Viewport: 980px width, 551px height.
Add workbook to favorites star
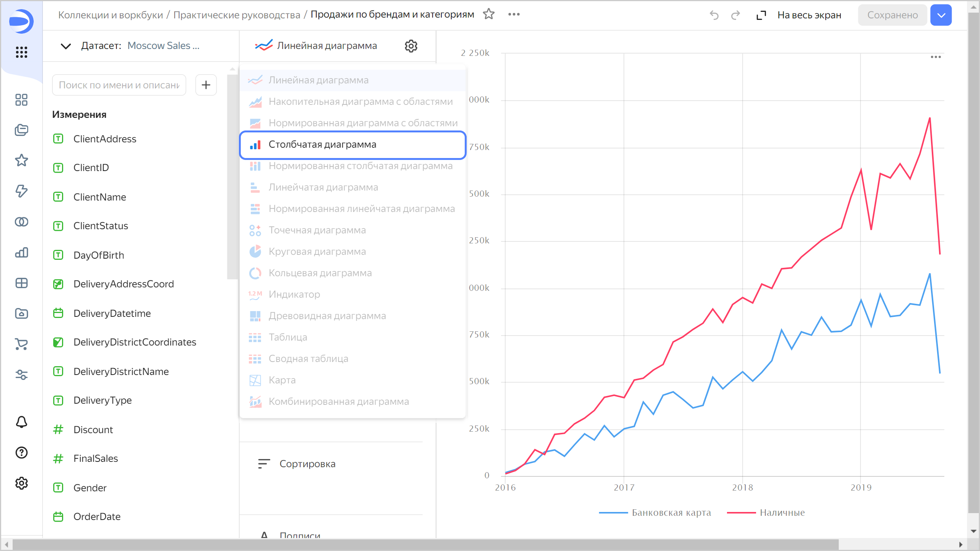tap(489, 15)
